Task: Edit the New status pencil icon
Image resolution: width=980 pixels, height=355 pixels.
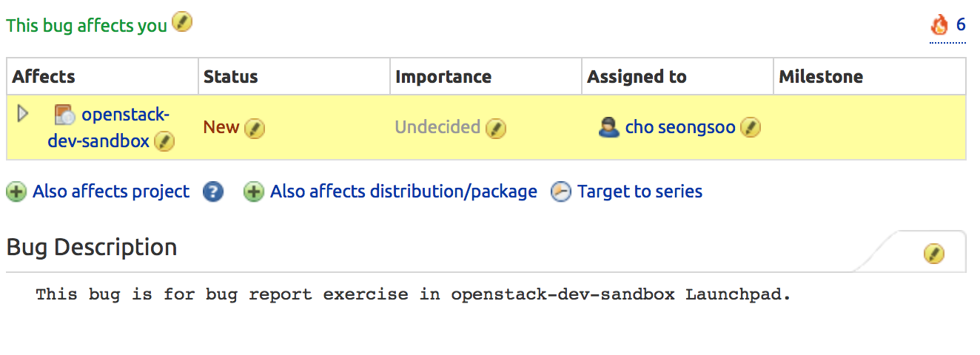Action: [x=255, y=129]
